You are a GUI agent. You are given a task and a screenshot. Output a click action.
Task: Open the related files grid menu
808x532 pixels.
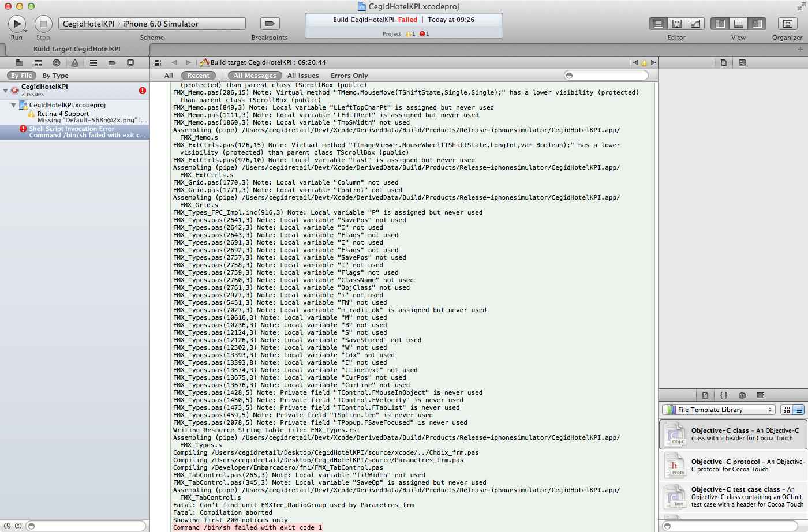pyautogui.click(x=158, y=62)
